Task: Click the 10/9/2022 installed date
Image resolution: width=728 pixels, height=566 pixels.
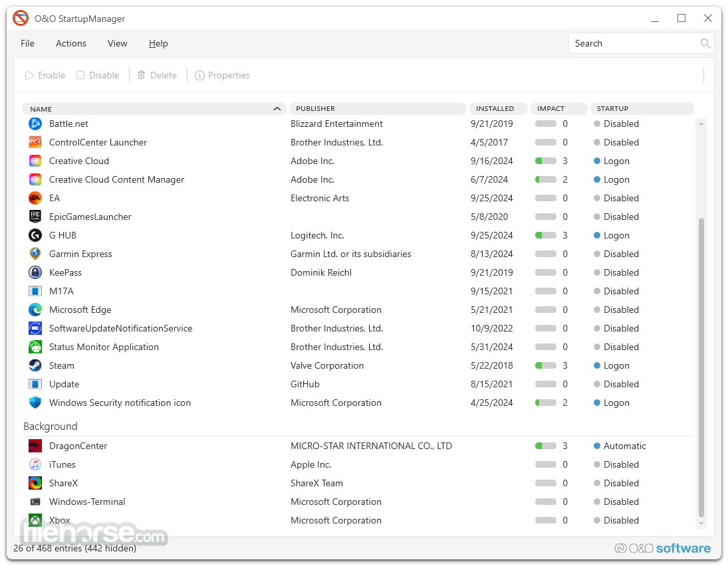Action: (x=492, y=328)
